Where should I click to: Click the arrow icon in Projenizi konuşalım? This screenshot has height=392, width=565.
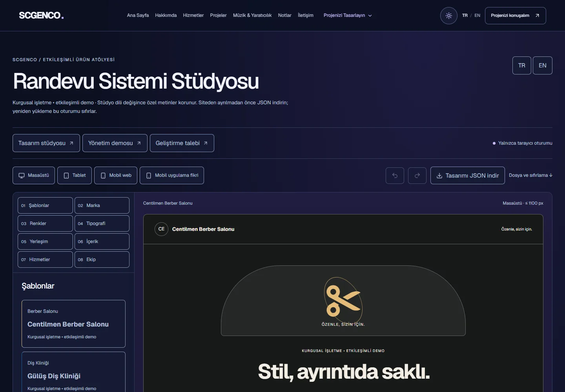point(537,16)
